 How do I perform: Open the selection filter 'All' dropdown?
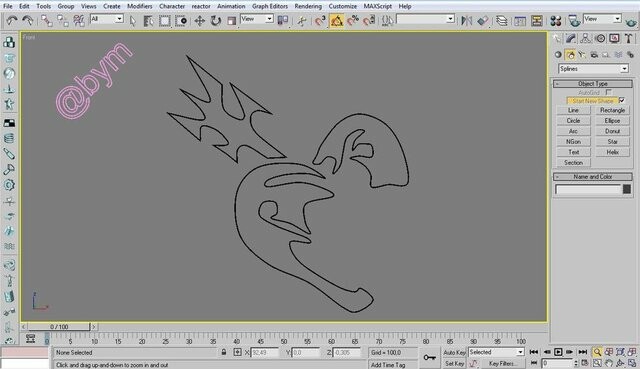(119, 19)
